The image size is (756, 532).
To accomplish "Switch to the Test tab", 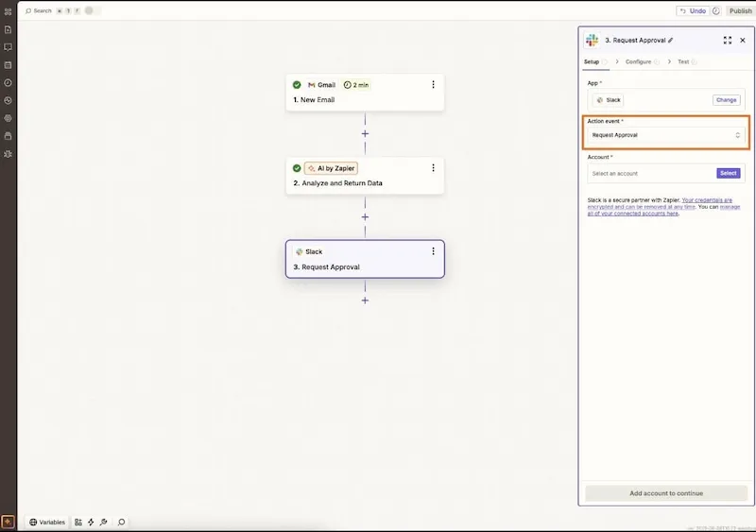I will 683,61.
